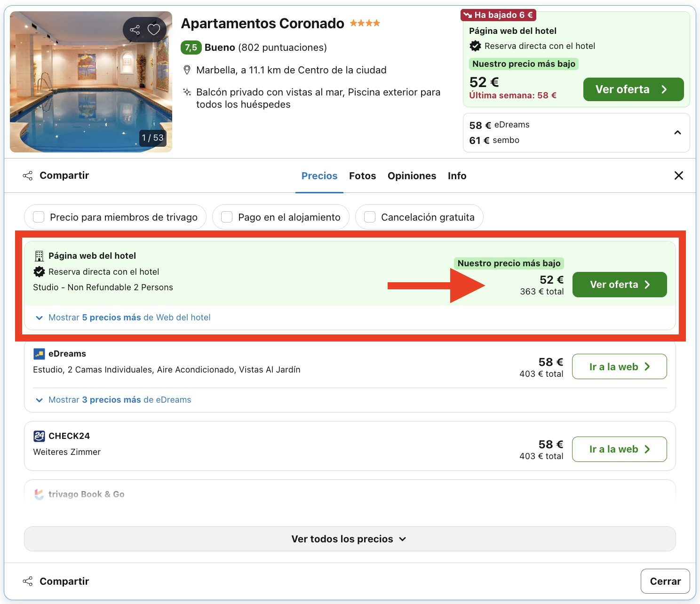Screen dimensions: 700x604
Task: Collapse the price list with the chevron near sembo
Action: coord(677,133)
